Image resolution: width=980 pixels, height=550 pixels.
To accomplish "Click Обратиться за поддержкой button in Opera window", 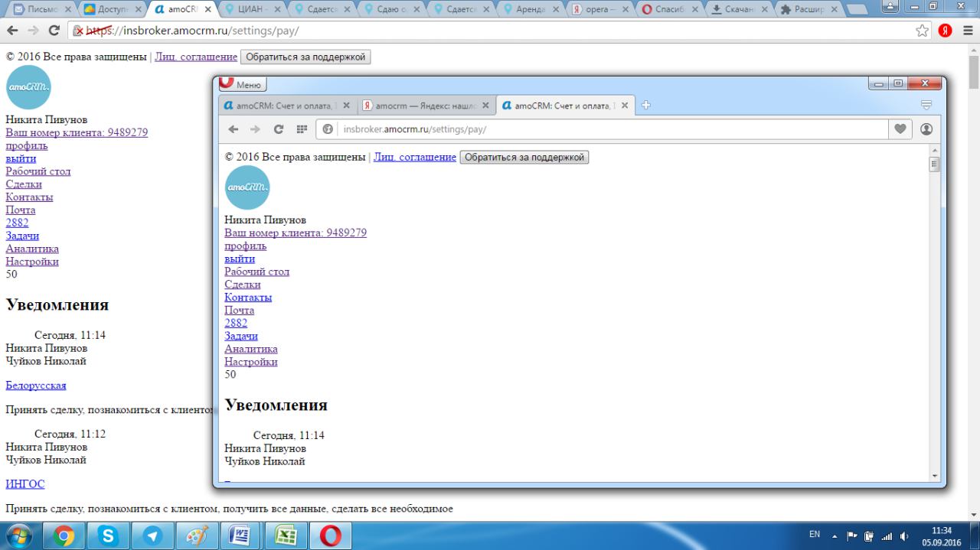I will pyautogui.click(x=524, y=157).
